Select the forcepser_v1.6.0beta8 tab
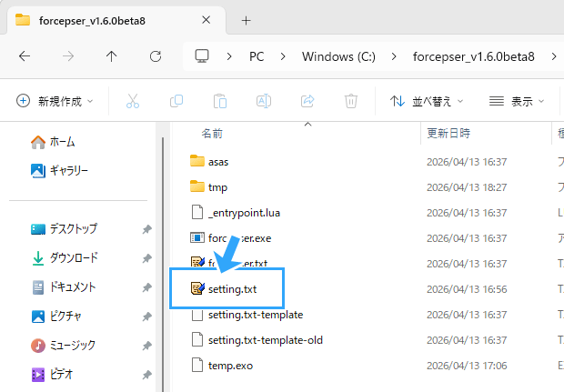This screenshot has width=564, height=392. click(116, 21)
